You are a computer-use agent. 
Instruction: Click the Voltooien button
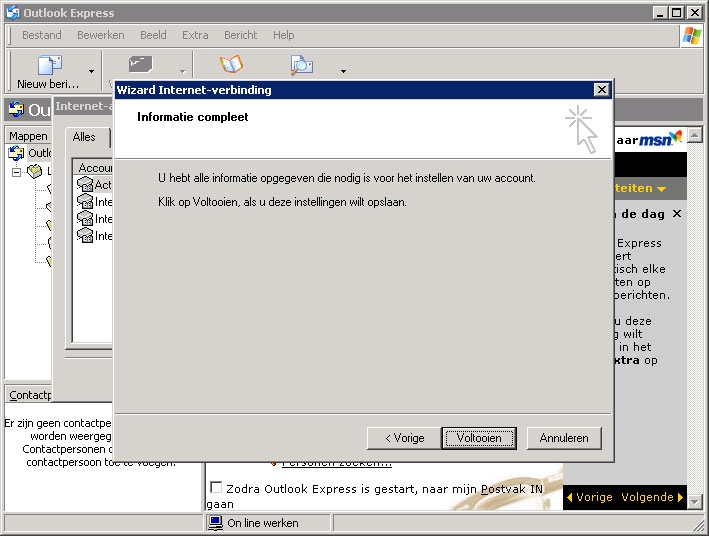(x=479, y=438)
